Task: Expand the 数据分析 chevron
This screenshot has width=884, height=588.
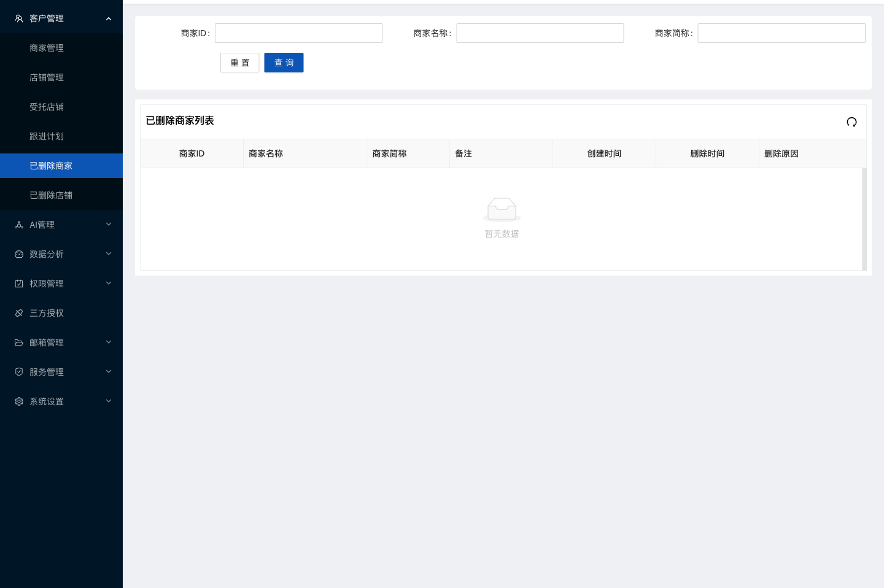Action: click(x=109, y=254)
